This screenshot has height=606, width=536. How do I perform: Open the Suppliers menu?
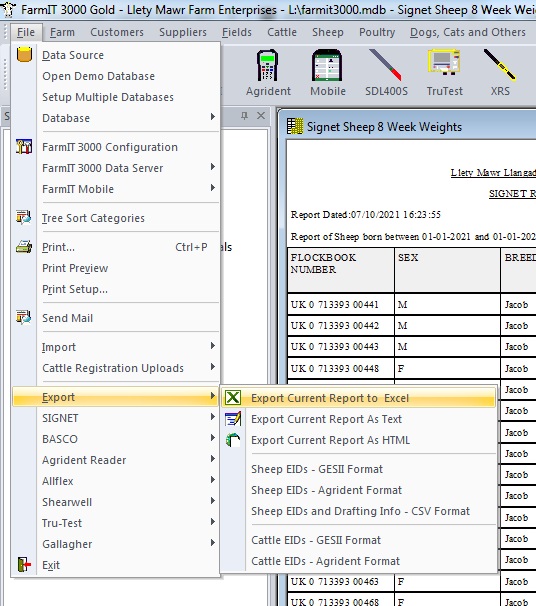tap(183, 32)
